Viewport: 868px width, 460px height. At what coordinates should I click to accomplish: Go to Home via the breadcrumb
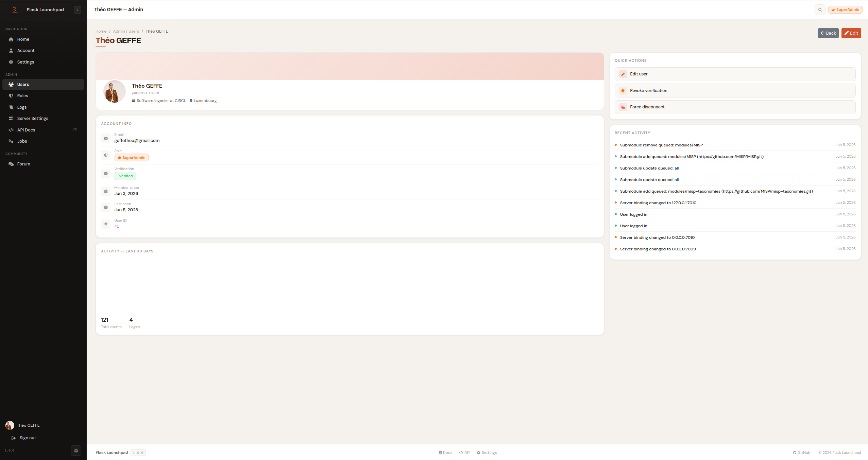coord(101,31)
